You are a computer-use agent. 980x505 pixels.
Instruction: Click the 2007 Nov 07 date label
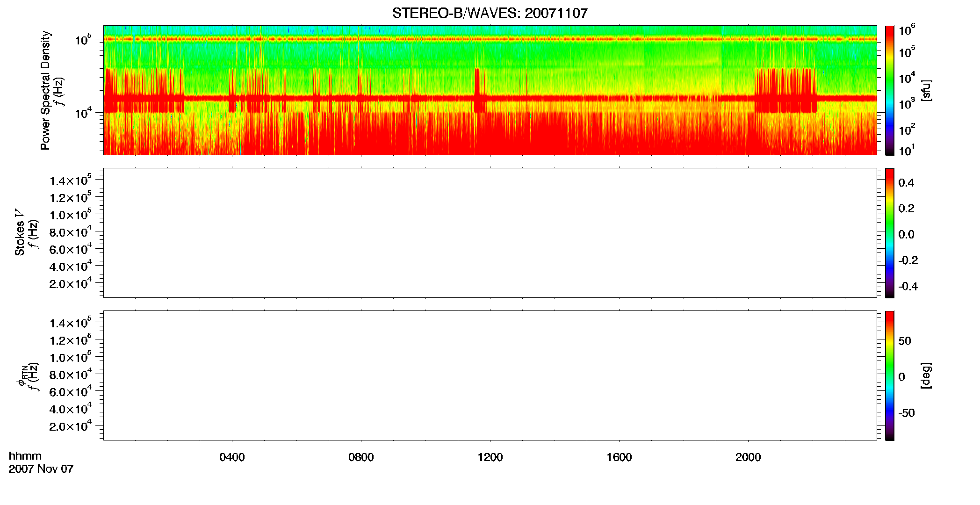coord(41,469)
